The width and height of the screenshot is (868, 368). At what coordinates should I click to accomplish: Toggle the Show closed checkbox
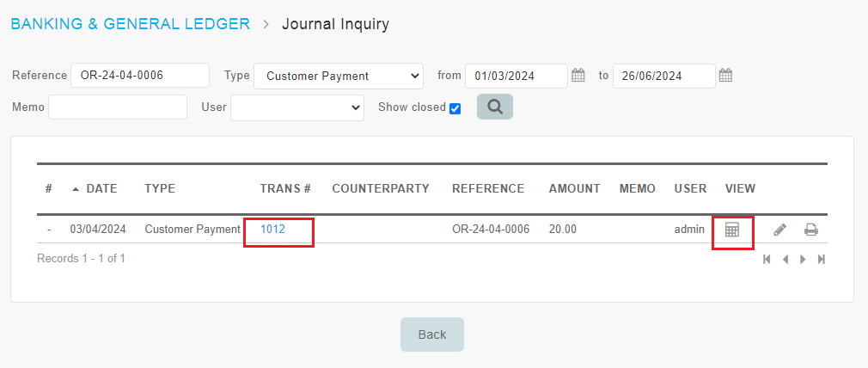[x=455, y=108]
